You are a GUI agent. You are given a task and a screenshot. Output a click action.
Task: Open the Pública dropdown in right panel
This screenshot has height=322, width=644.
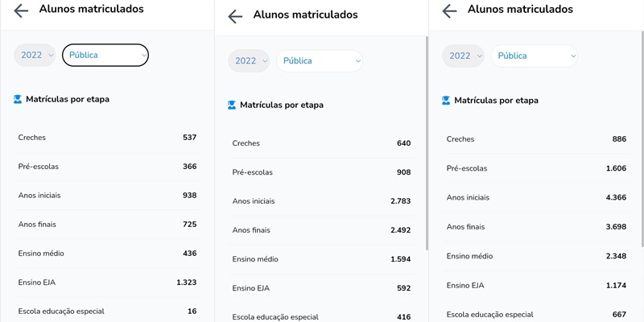tap(535, 56)
